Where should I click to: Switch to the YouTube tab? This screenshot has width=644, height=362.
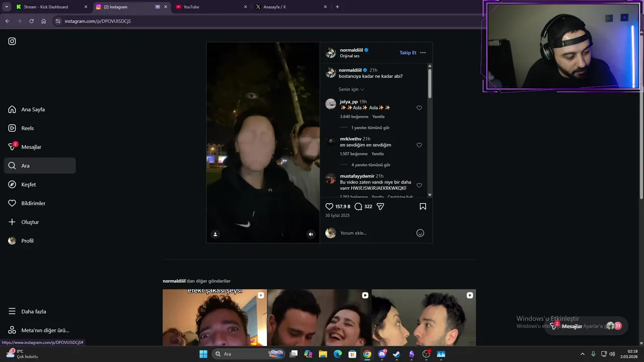pos(211,7)
